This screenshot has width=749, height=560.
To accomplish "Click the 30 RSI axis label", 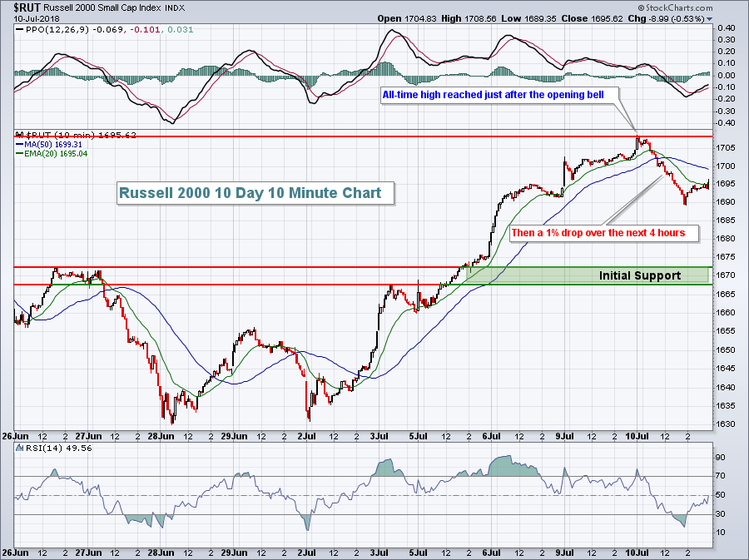I will [x=721, y=514].
